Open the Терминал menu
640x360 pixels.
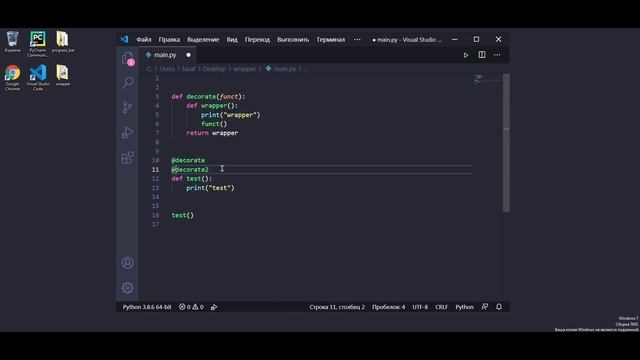pyautogui.click(x=331, y=40)
